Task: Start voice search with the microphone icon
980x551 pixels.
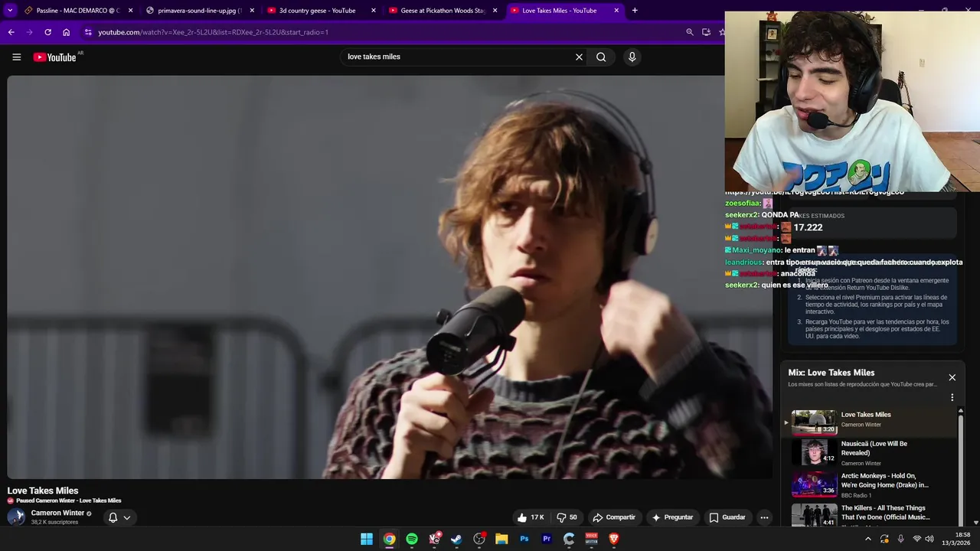Action: tap(632, 57)
